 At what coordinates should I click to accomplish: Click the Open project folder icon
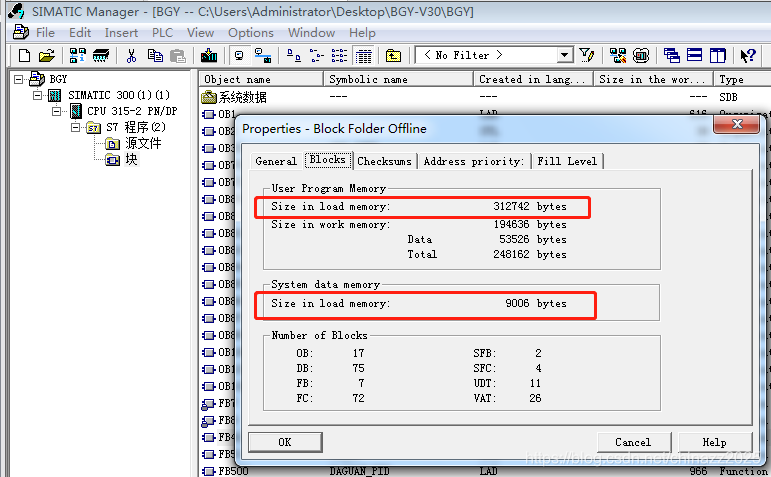point(47,56)
